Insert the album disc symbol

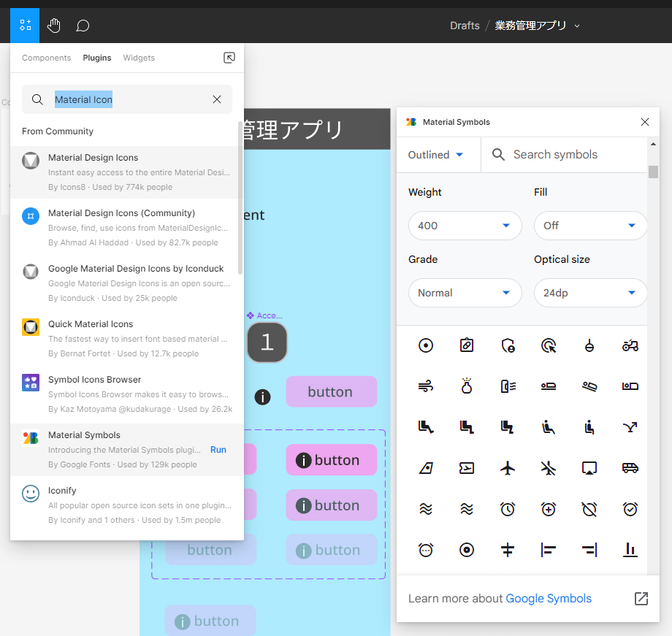[466, 550]
